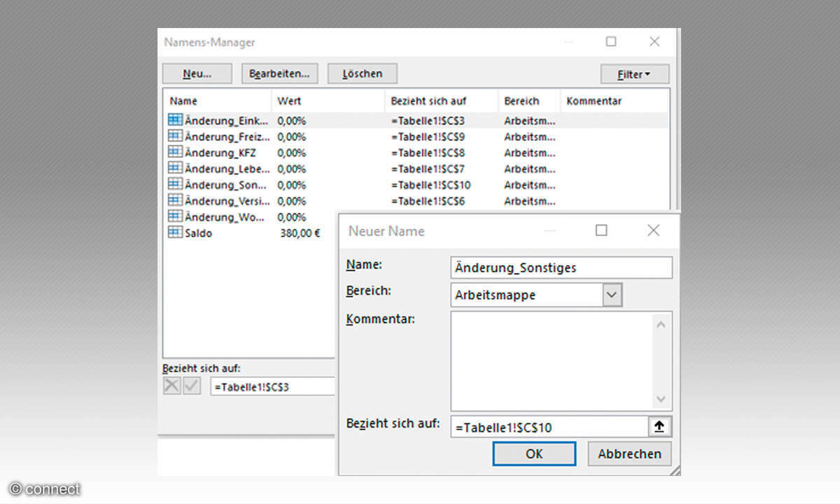Click the Name field containing Änderung_Sonstiges
The image size is (840, 504).
561,267
